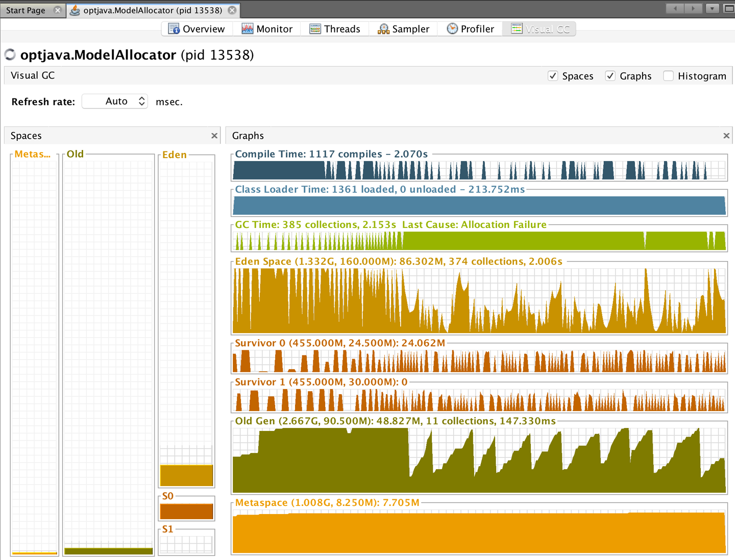The width and height of the screenshot is (735, 560).
Task: Click the Eden space usage bar
Action: pyautogui.click(x=186, y=475)
